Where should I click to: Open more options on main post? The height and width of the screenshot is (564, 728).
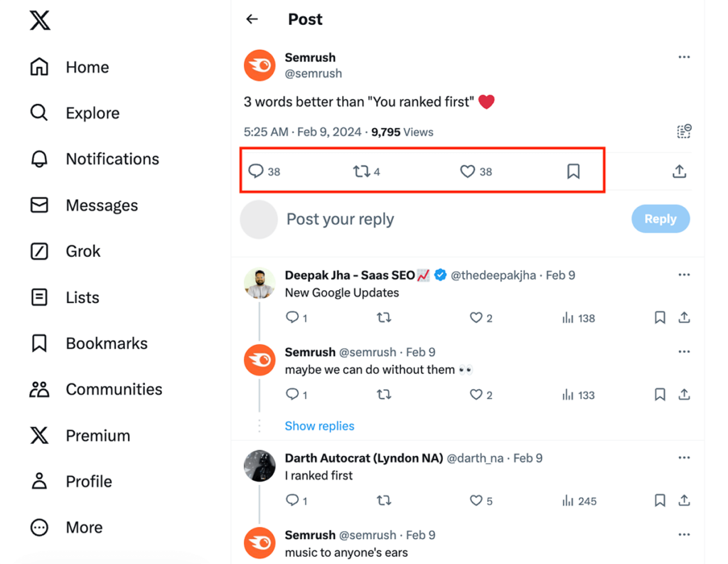pyautogui.click(x=684, y=58)
